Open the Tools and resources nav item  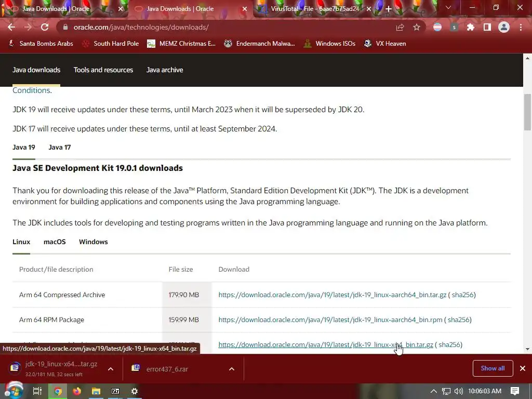103,70
